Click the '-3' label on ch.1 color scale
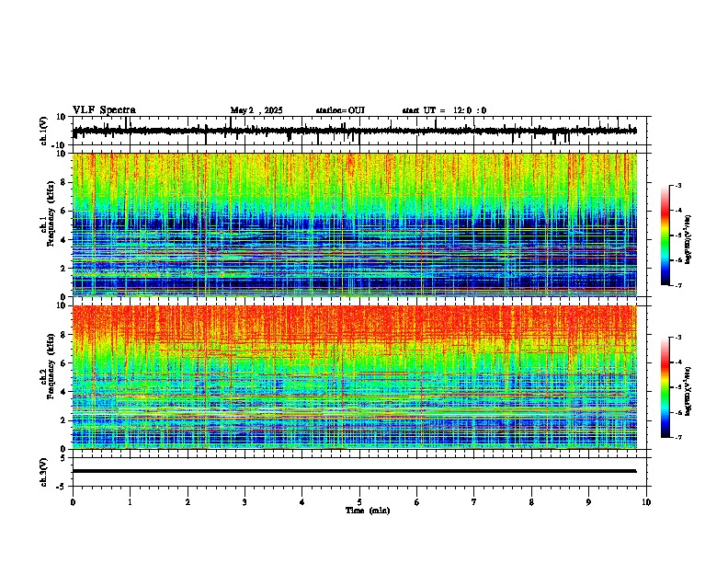The image size is (728, 563). [x=678, y=185]
